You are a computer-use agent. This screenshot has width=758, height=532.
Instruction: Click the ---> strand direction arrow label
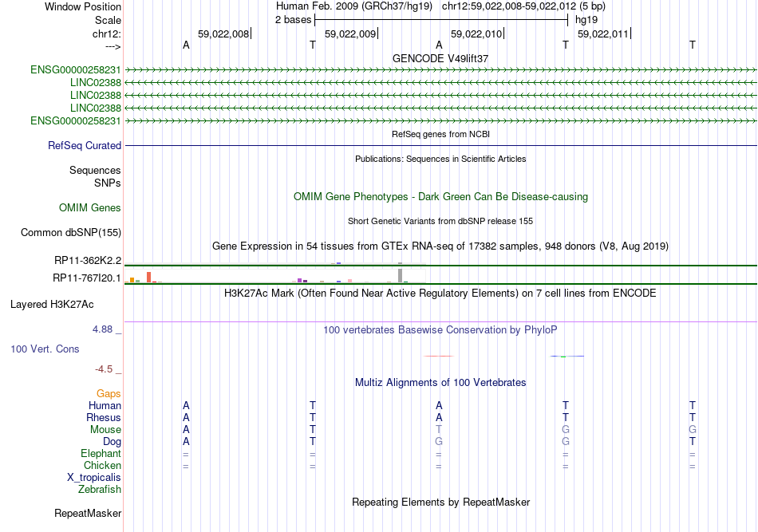113,46
